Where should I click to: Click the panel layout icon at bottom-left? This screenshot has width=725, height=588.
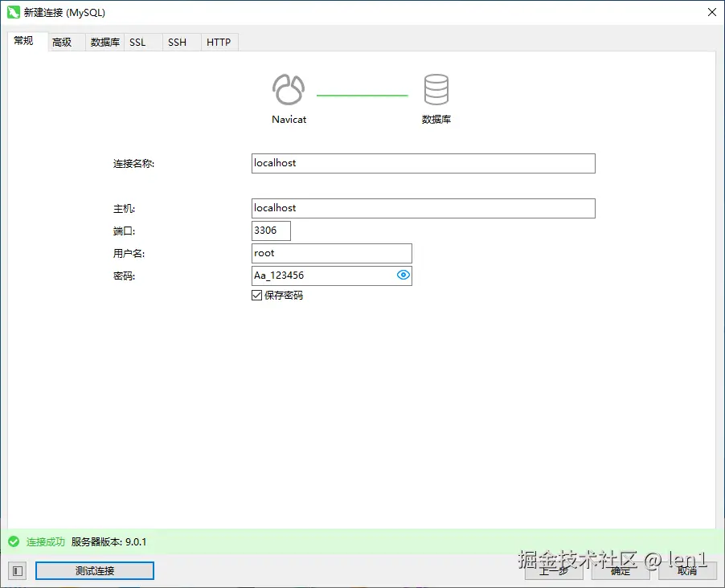[18, 571]
